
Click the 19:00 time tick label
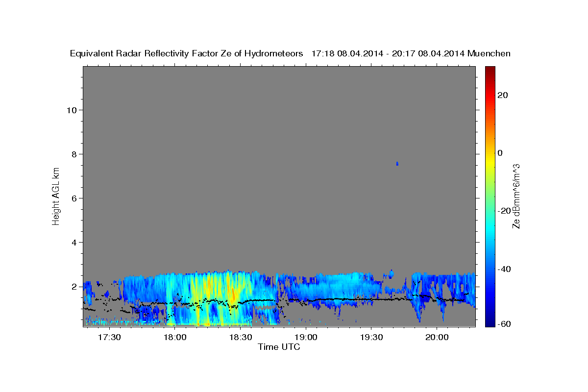306,338
